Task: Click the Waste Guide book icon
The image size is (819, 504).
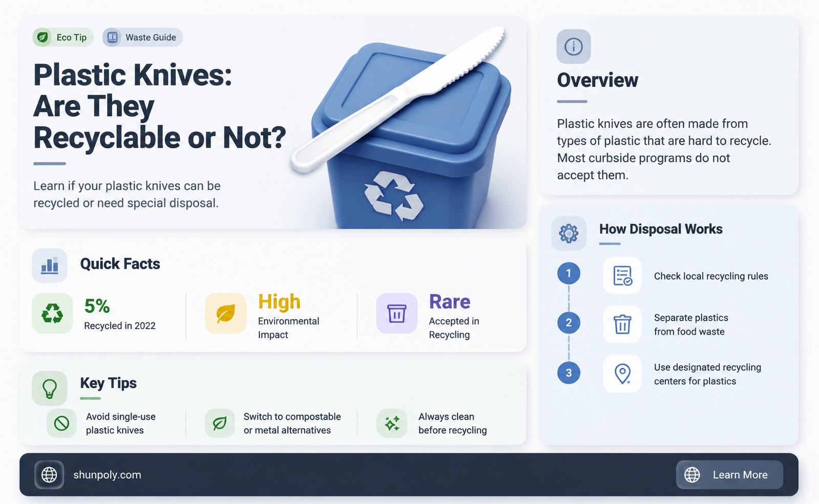Action: (x=113, y=37)
